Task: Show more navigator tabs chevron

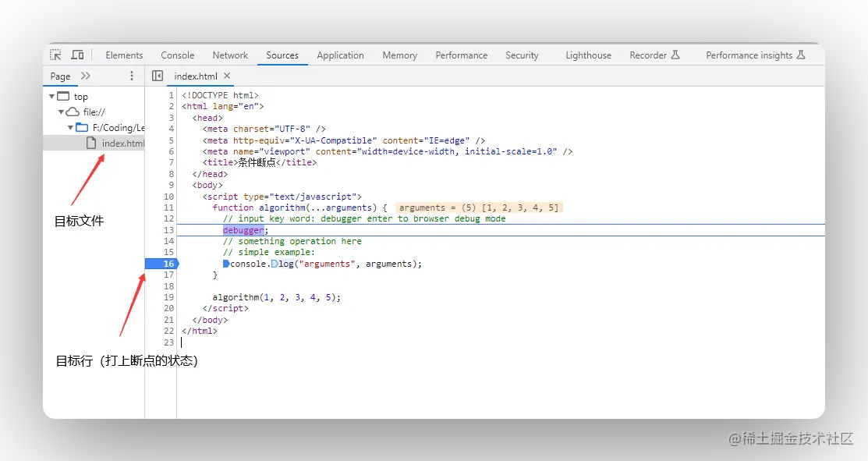Action: click(85, 76)
